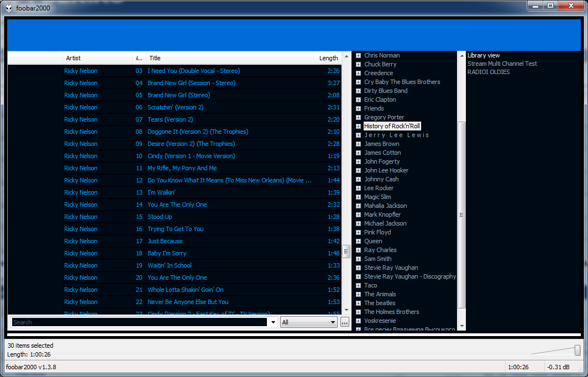Expand the Queen artist node
This screenshot has width=588, height=377.
358,241
